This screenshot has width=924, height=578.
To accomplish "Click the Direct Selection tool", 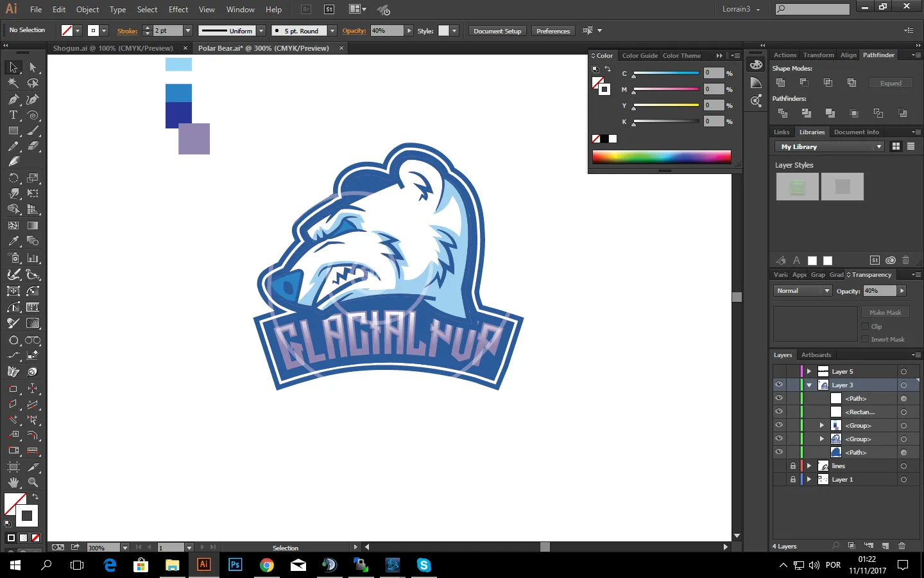I will click(x=33, y=67).
